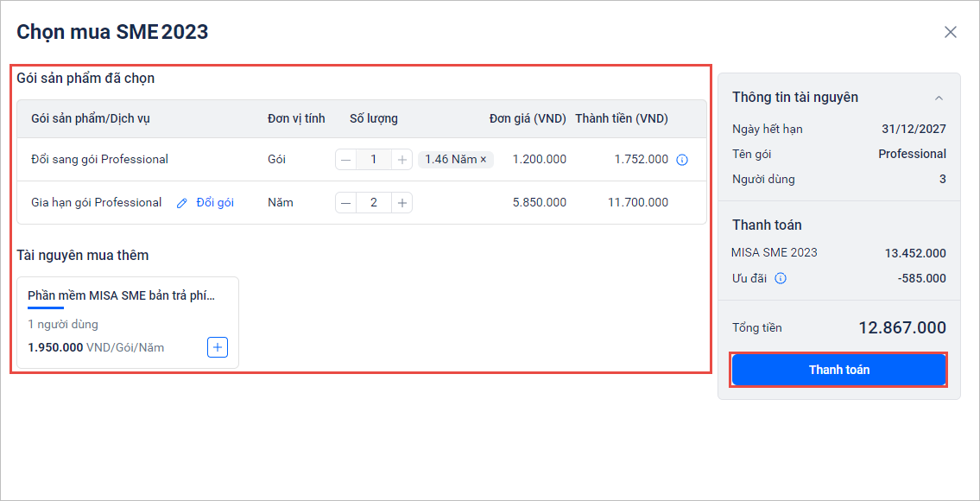The image size is (980, 501).
Task: Click the 1.950.000 VND/Gói/Năm price text
Action: [96, 347]
